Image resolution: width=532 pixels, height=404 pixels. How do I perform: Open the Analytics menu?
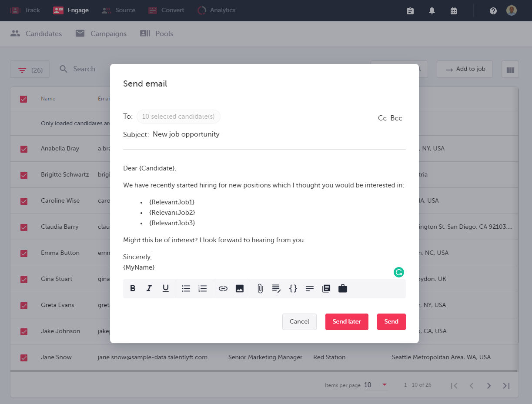click(x=216, y=10)
